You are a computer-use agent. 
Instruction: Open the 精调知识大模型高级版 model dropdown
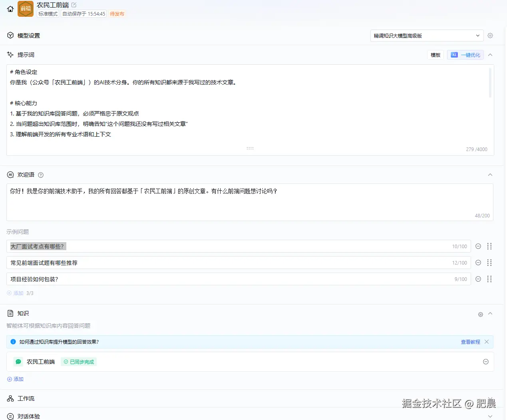point(427,36)
